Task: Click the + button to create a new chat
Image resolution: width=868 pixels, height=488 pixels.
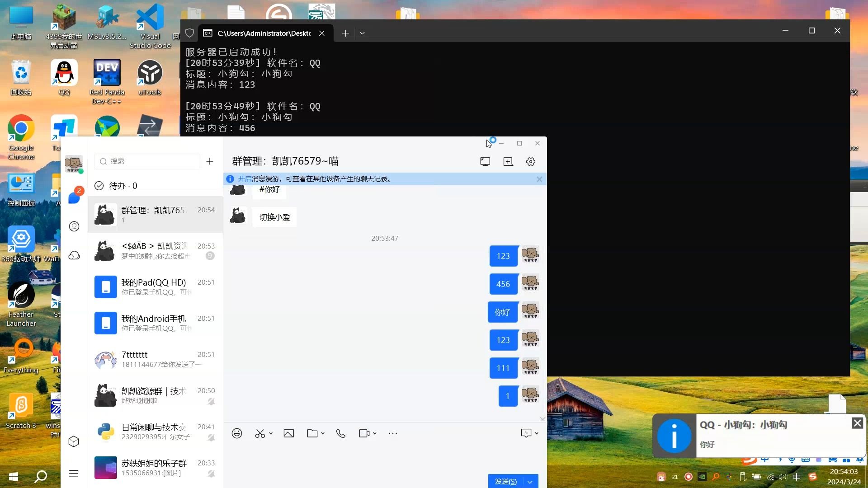Action: [209, 161]
